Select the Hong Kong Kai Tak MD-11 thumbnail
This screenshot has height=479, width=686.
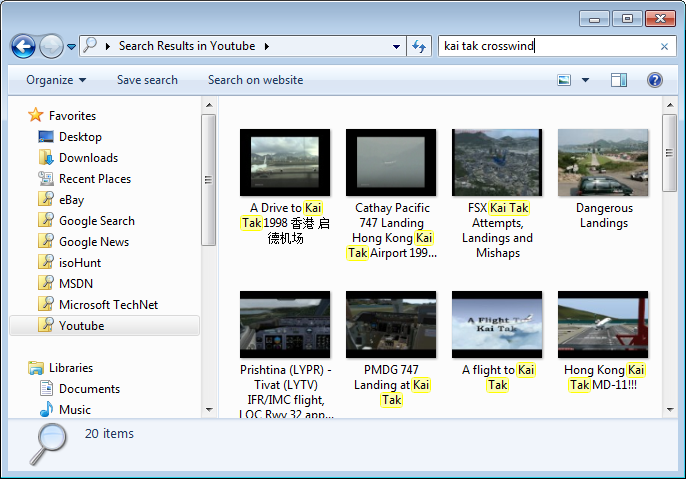click(603, 325)
